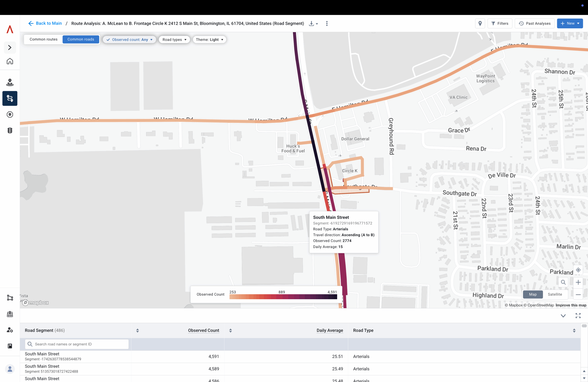
Task: Open the Road types dropdown
Action: (174, 40)
